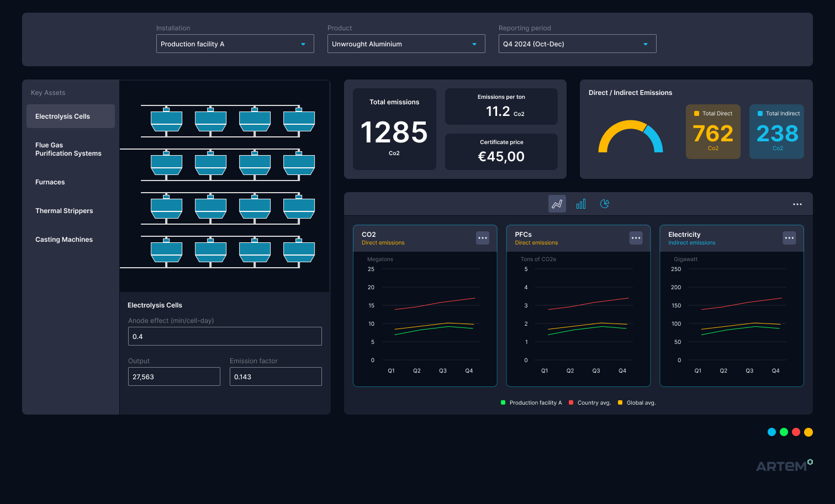Click the 'Tons of CO2e' axis label
The height and width of the screenshot is (504, 835).
point(538,259)
